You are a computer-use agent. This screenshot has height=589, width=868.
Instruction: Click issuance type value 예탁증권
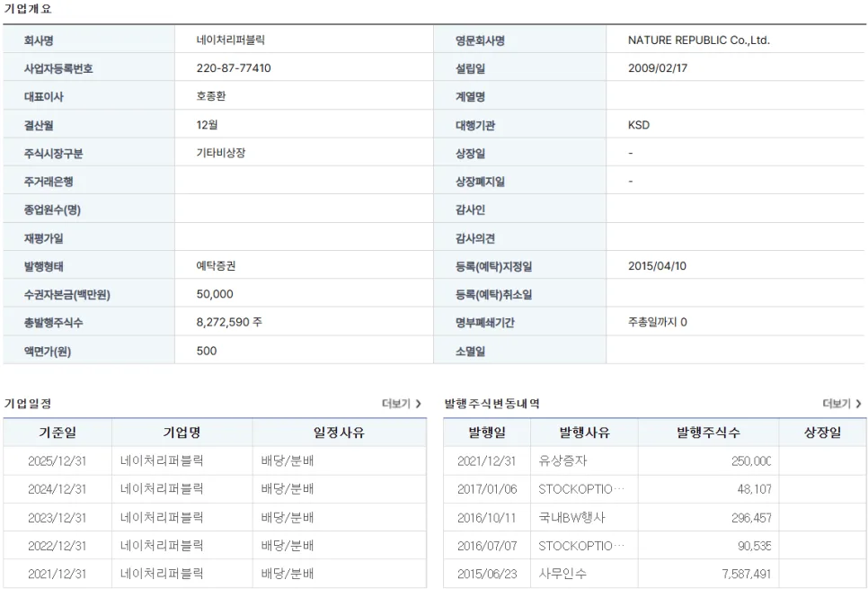pos(216,266)
